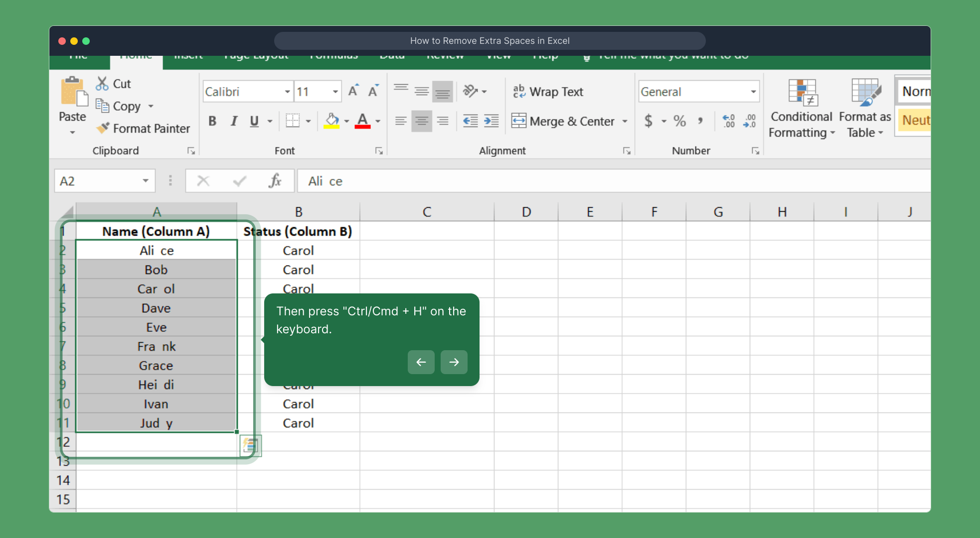Click the Format Painter brush icon
980x538 pixels.
(x=103, y=129)
